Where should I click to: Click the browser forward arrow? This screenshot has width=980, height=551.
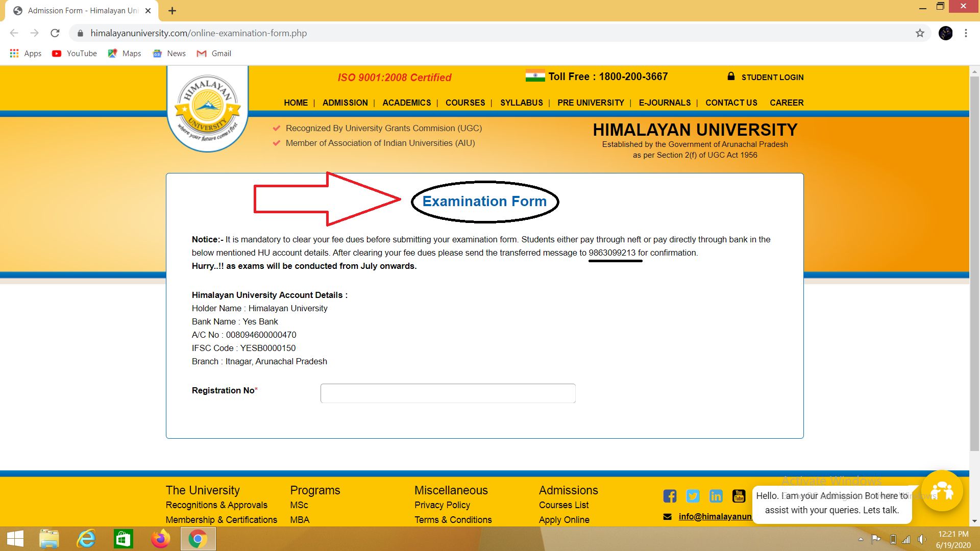34,33
